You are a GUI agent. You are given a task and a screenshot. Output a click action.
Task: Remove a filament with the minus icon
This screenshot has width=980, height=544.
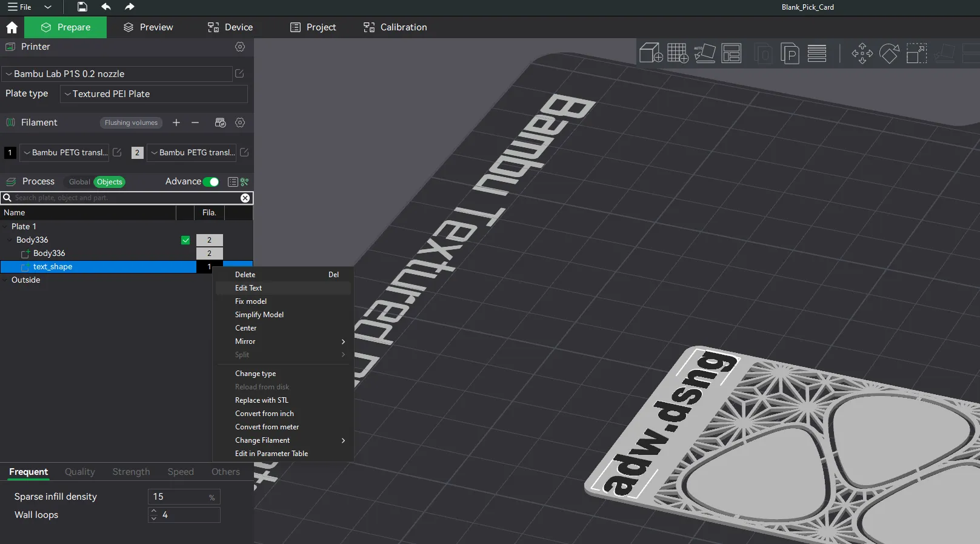point(195,123)
